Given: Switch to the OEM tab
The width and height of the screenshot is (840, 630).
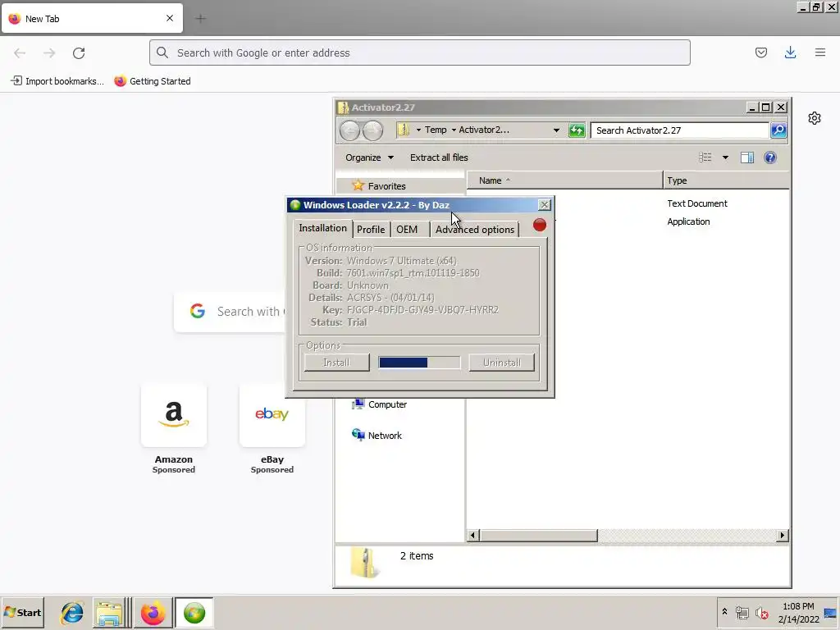Looking at the screenshot, I should 407,230.
